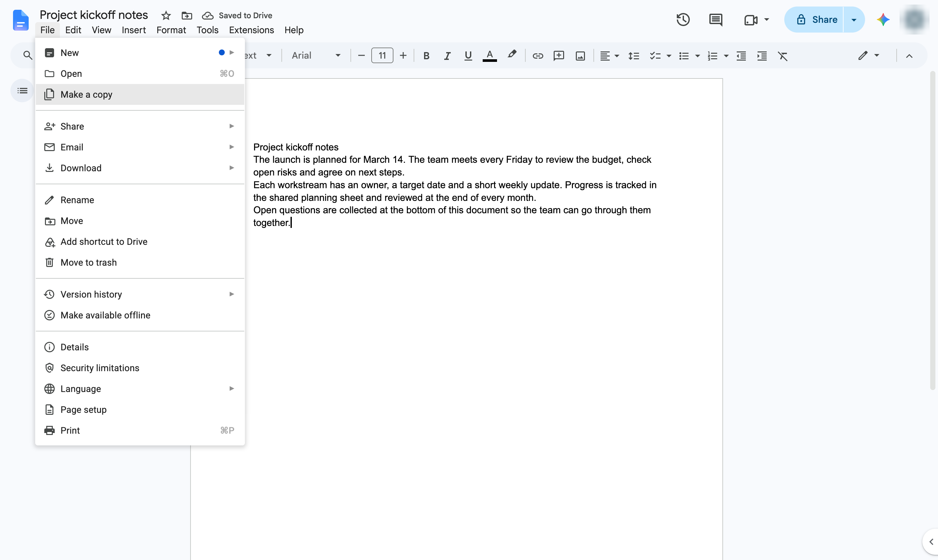This screenshot has height=560, width=938.
Task: Toggle italic formatting
Action: 447,56
